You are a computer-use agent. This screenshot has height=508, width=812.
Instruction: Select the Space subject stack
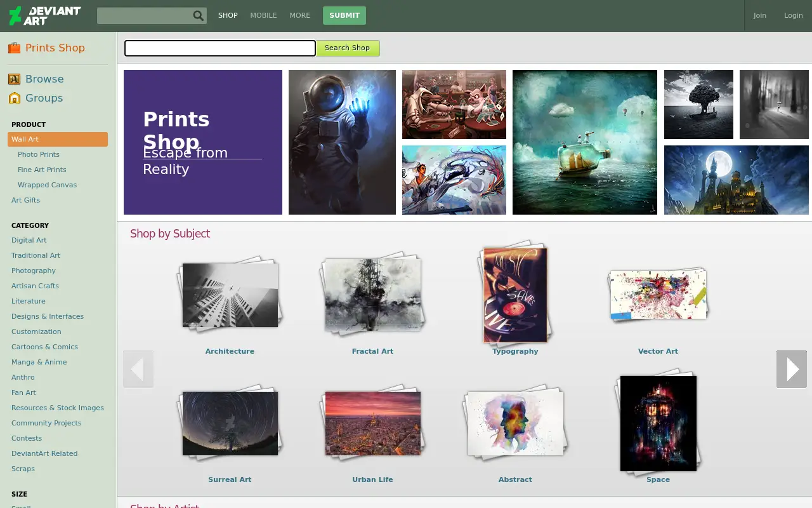point(658,422)
